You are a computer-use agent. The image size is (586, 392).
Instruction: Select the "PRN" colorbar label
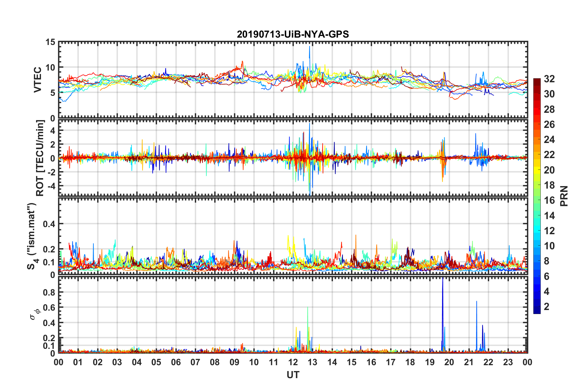(x=564, y=196)
